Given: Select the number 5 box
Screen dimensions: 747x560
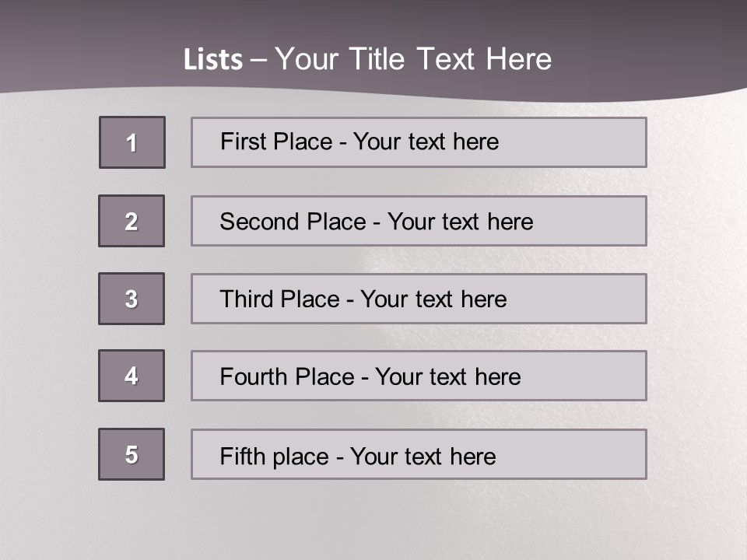Looking at the screenshot, I should (x=132, y=454).
